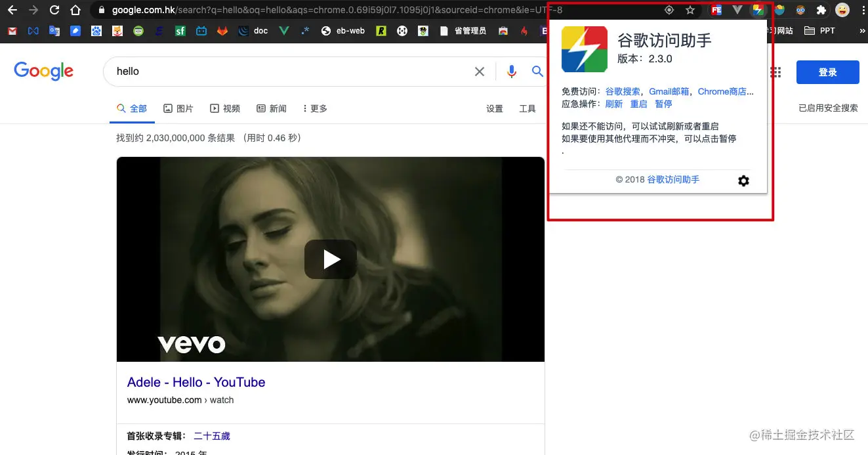
Task: Open the Gmail bookmark icon
Action: pos(12,31)
